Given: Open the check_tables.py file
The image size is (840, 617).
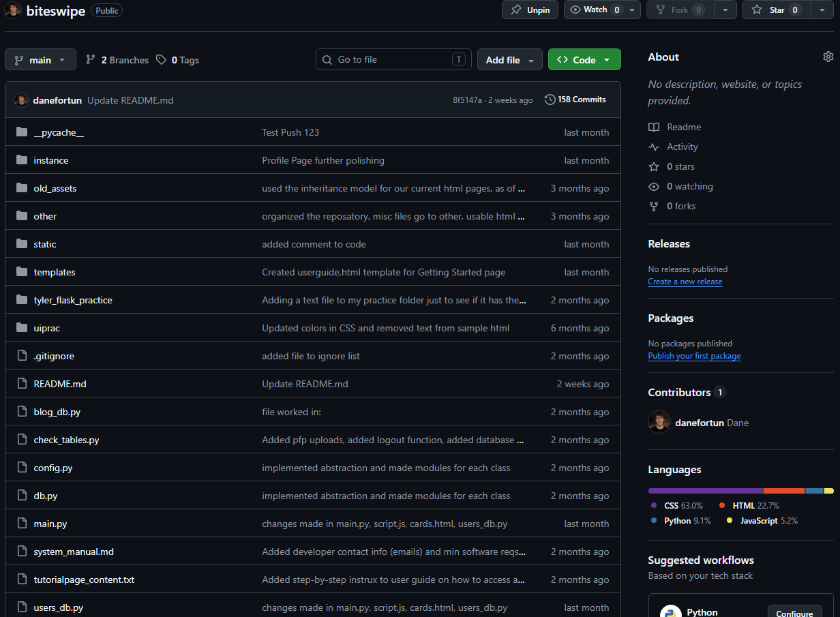Looking at the screenshot, I should pyautogui.click(x=66, y=440).
